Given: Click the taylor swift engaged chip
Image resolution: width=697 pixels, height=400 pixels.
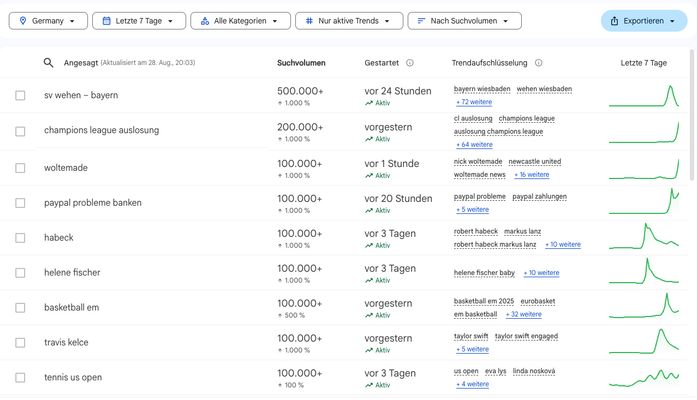Looking at the screenshot, I should point(526,336).
